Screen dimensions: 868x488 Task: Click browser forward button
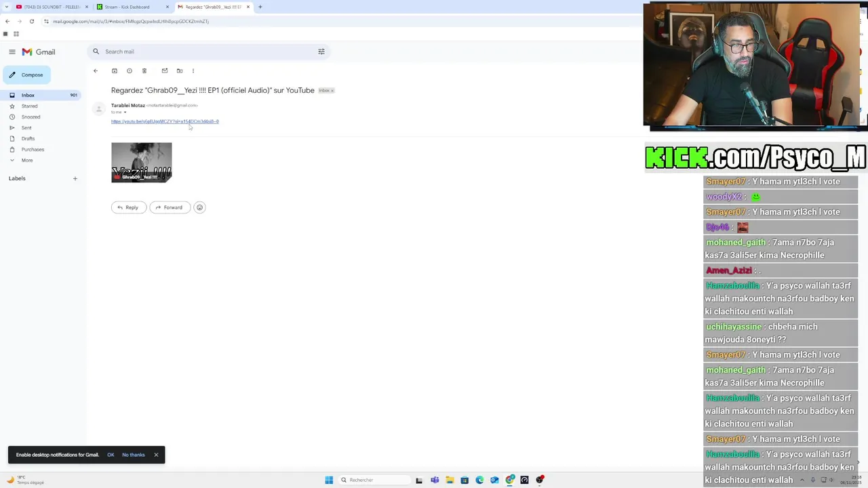pos(19,21)
